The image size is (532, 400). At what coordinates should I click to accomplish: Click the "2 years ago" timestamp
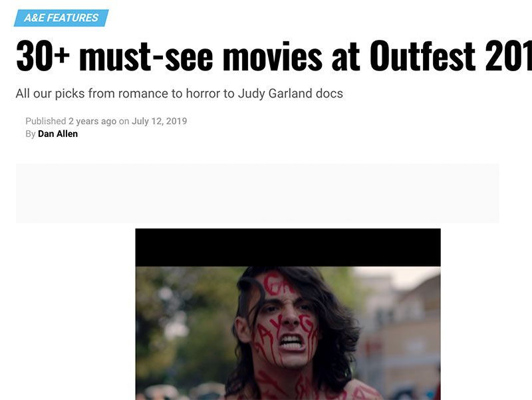pyautogui.click(x=92, y=121)
